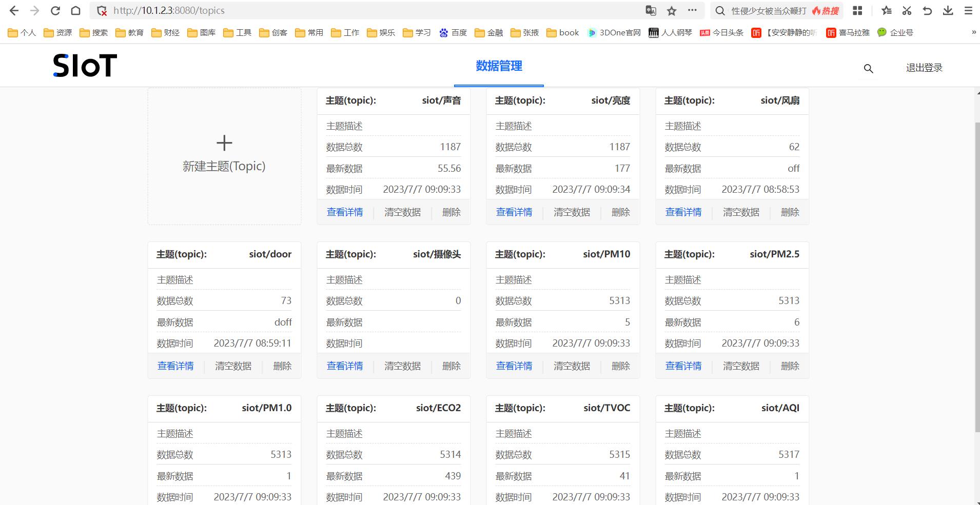Click the 新建主题(Topic) label
This screenshot has height=505, width=980.
point(224,166)
